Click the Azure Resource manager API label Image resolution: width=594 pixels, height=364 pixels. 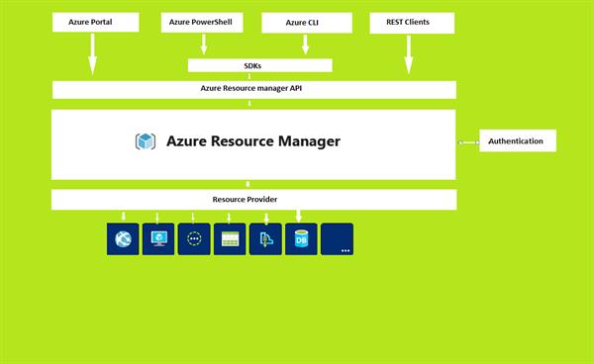click(251, 88)
